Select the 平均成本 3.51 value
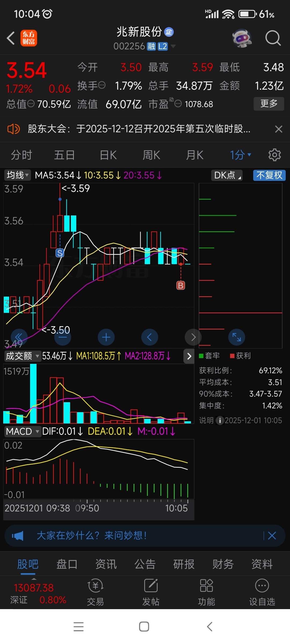 coord(275,382)
